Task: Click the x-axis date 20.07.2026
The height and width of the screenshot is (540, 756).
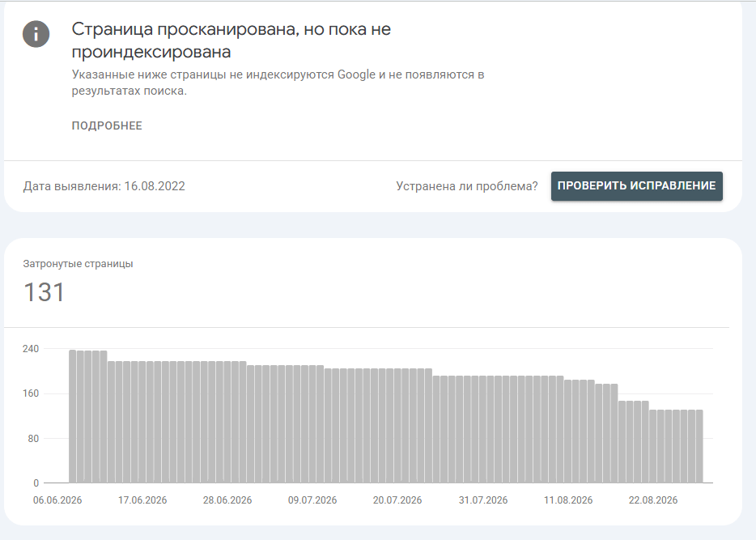Action: [x=397, y=500]
